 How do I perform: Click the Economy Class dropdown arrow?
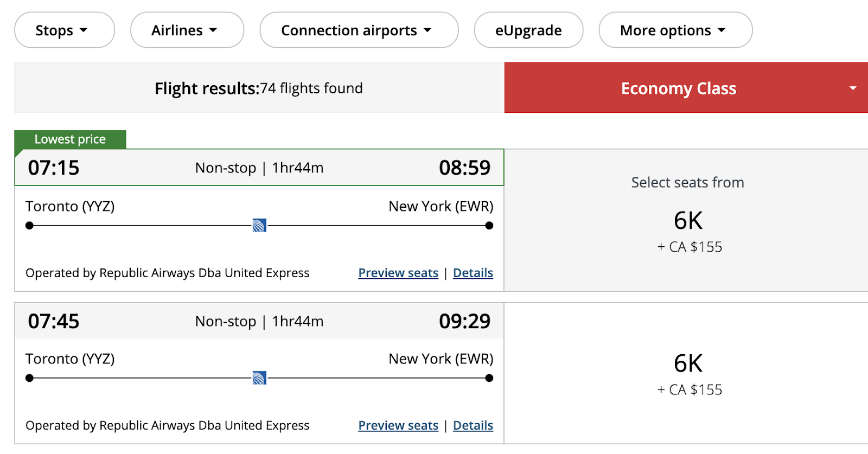[853, 88]
